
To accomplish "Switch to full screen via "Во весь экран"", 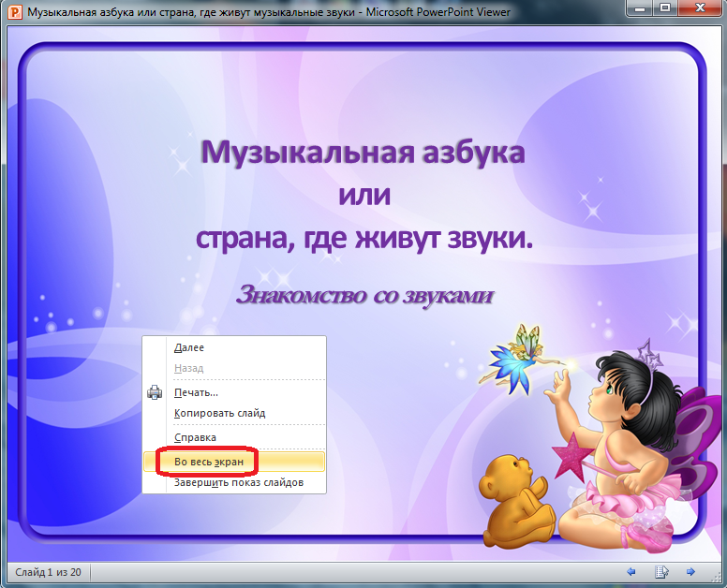I will (215, 462).
